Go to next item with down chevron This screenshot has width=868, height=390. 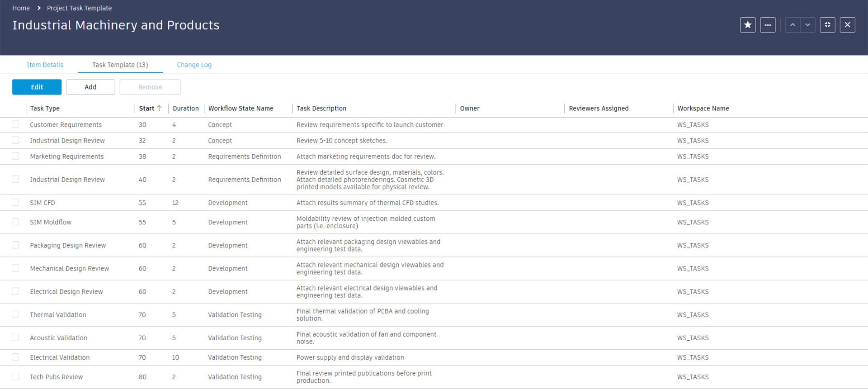click(x=807, y=25)
